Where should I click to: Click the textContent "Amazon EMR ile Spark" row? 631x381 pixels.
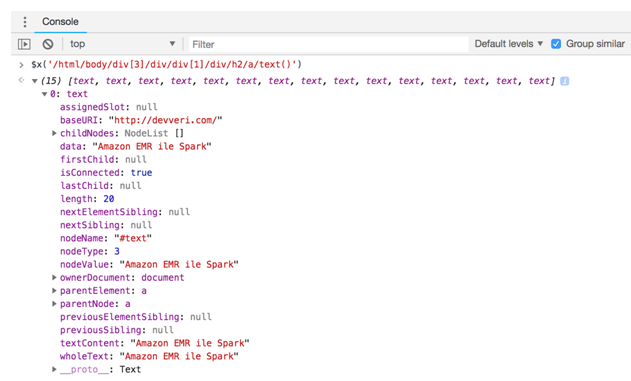(x=155, y=343)
